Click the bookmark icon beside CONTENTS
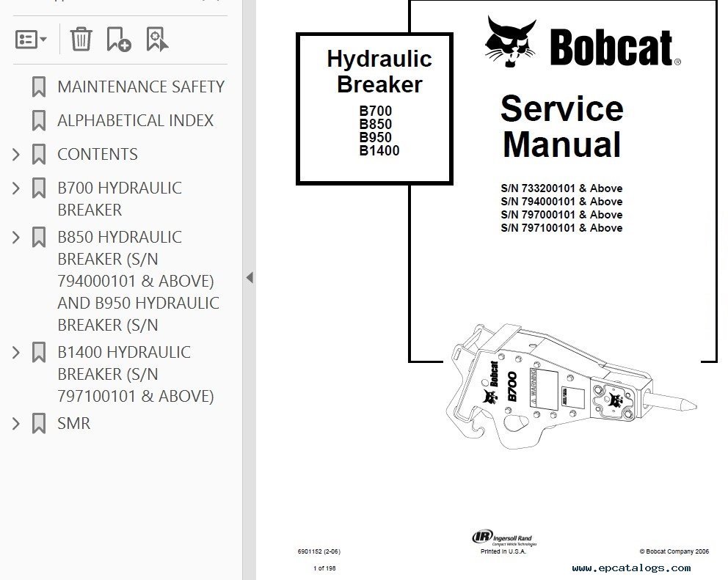728x580 pixels. tap(39, 154)
